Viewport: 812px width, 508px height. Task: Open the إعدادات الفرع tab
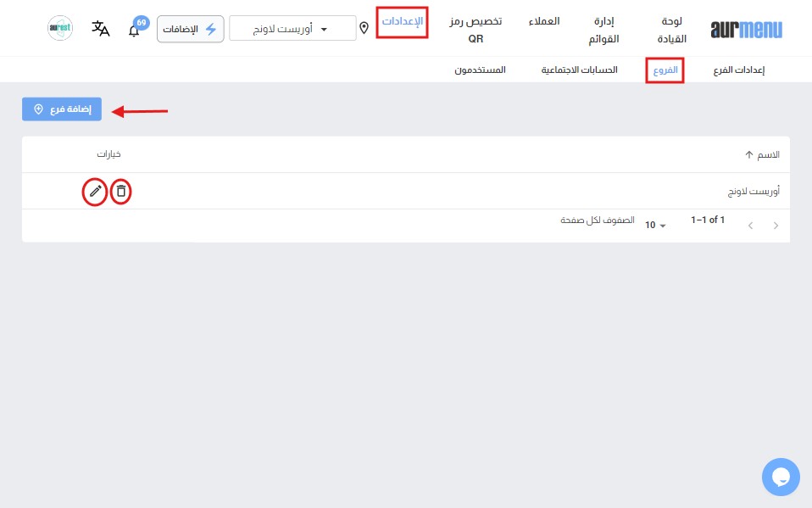[x=738, y=70]
